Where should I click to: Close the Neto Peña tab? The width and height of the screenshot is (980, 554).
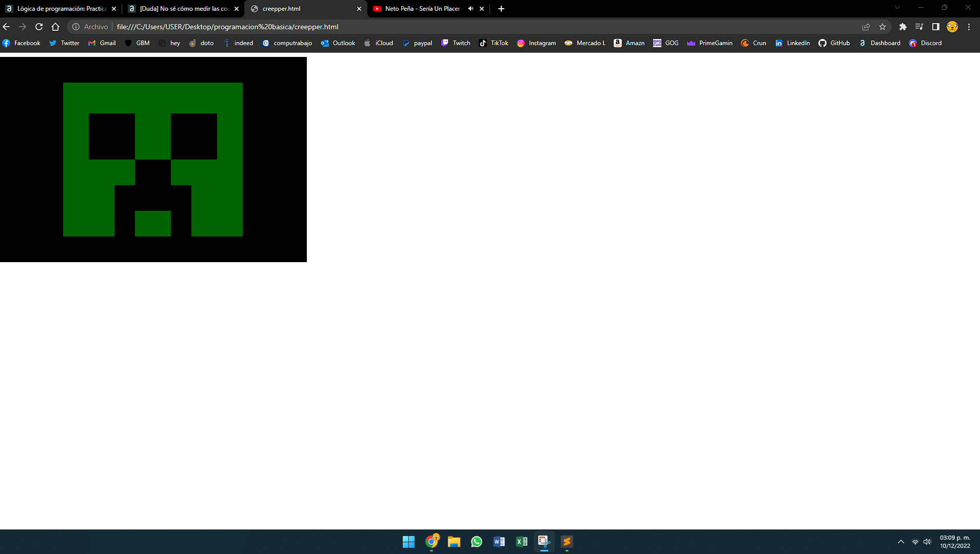click(x=482, y=9)
